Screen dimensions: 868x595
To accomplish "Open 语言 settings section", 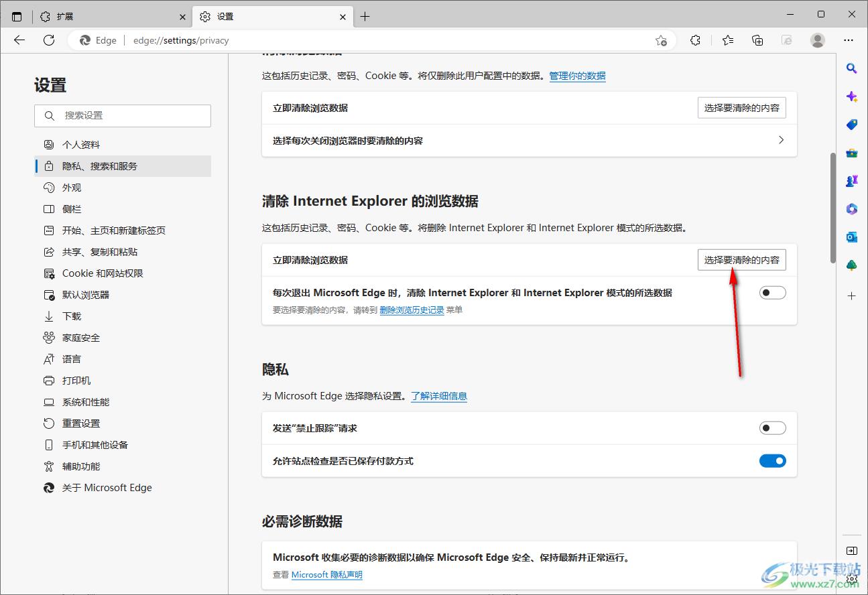I will 123,359.
